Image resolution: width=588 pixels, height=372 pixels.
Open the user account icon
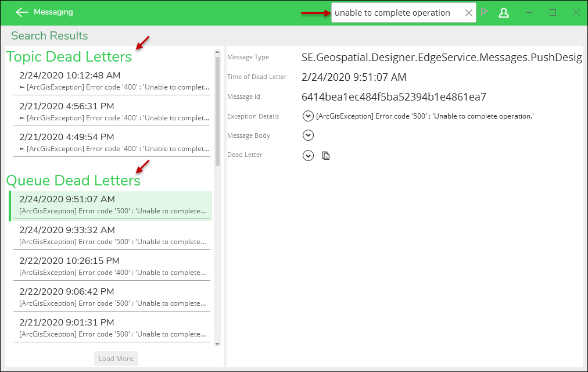504,13
